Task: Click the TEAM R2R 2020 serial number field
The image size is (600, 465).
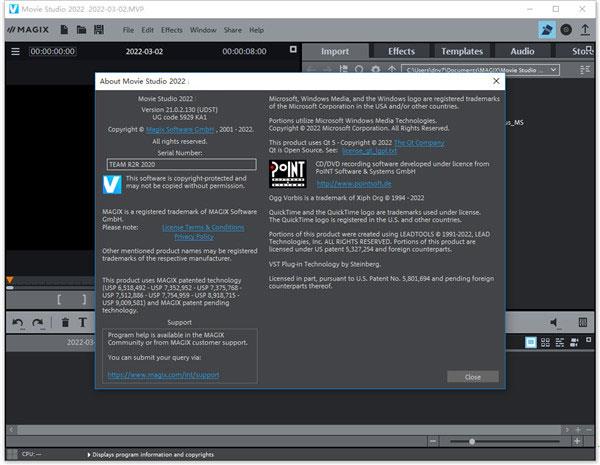Action: [x=181, y=164]
